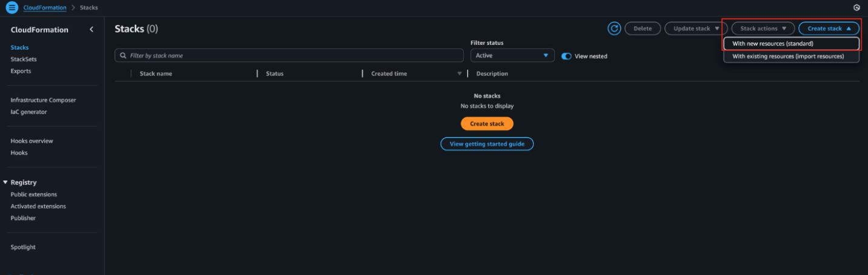868x275 pixels.
Task: Click View getting started guide
Action: click(487, 144)
